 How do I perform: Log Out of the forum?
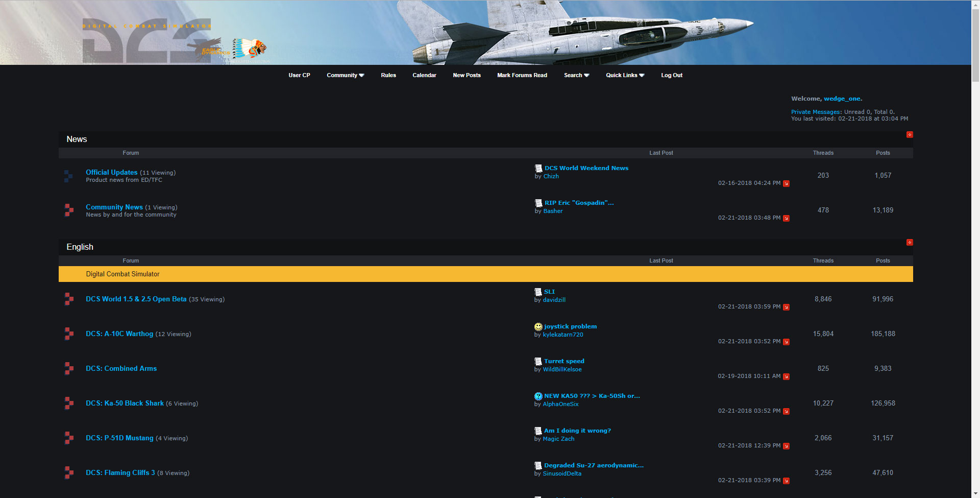[672, 75]
